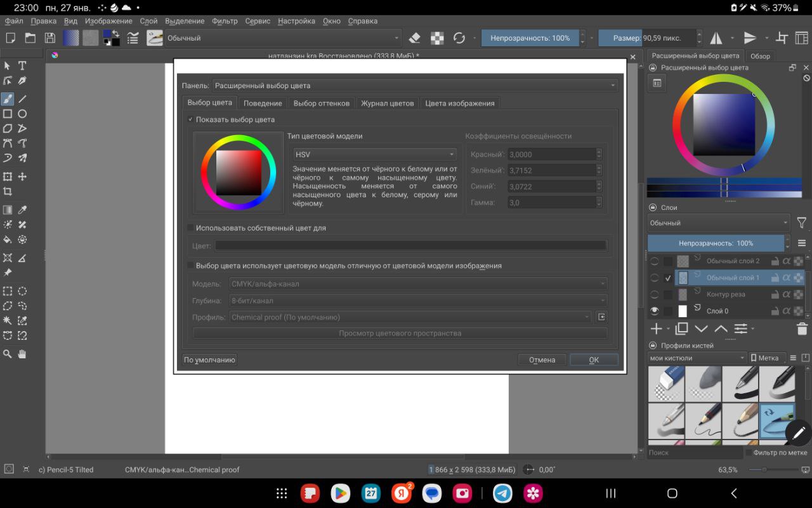Screen dimensions: 812x508
Task: Add new layer with plus icon
Action: [x=656, y=329]
